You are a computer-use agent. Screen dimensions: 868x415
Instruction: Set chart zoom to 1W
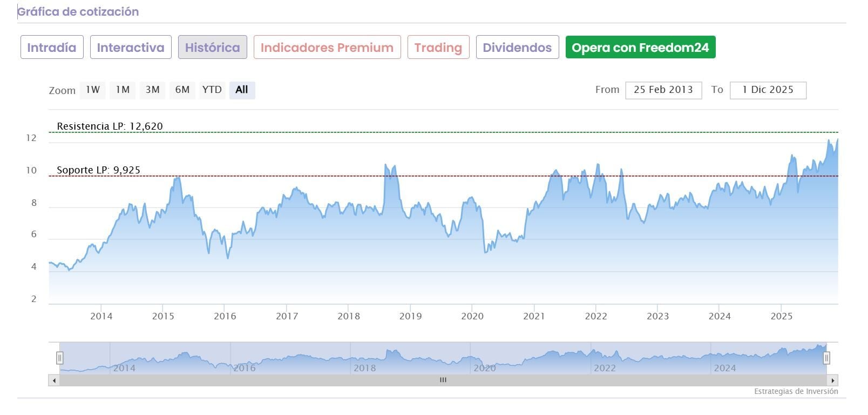point(93,90)
